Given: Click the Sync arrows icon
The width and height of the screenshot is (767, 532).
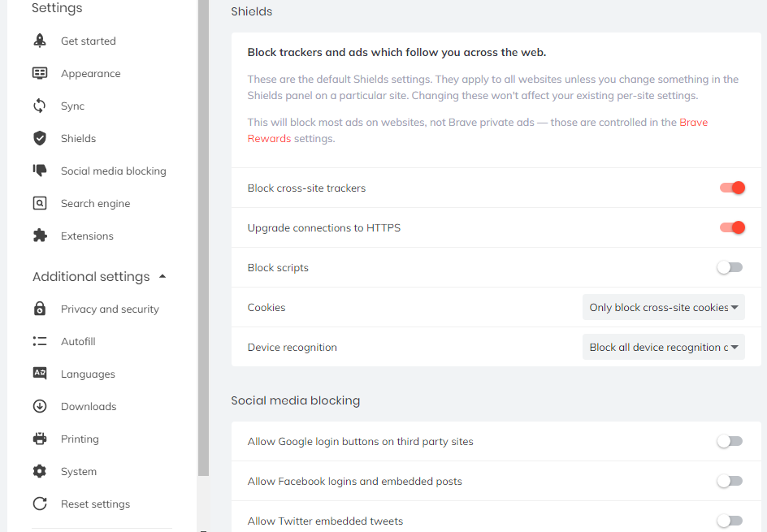Looking at the screenshot, I should click(x=40, y=106).
